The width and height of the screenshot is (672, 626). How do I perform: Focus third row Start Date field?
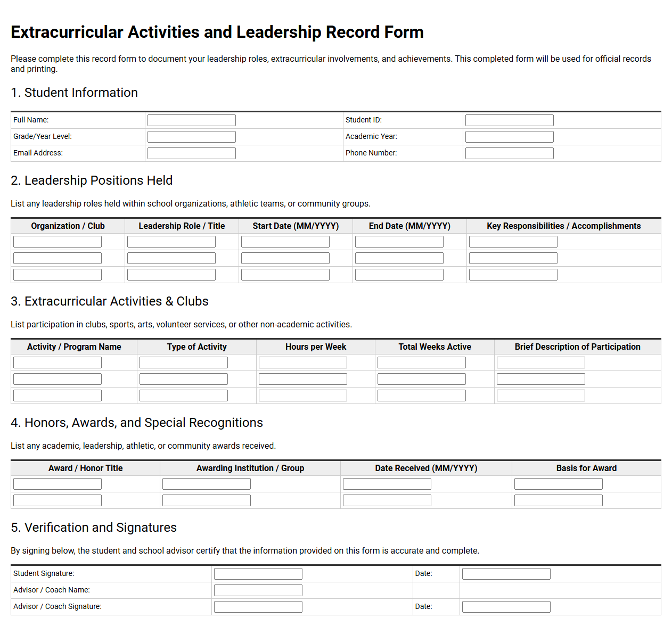(x=285, y=275)
